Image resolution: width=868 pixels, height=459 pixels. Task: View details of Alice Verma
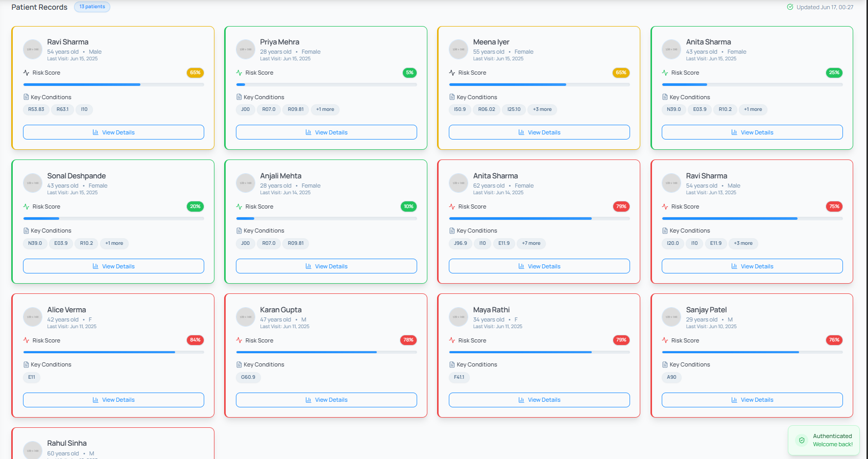point(113,400)
